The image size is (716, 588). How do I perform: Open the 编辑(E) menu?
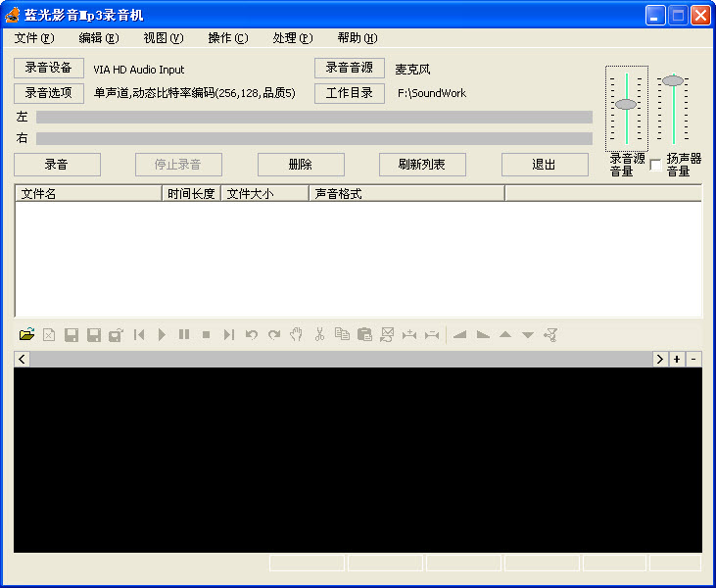pos(99,38)
